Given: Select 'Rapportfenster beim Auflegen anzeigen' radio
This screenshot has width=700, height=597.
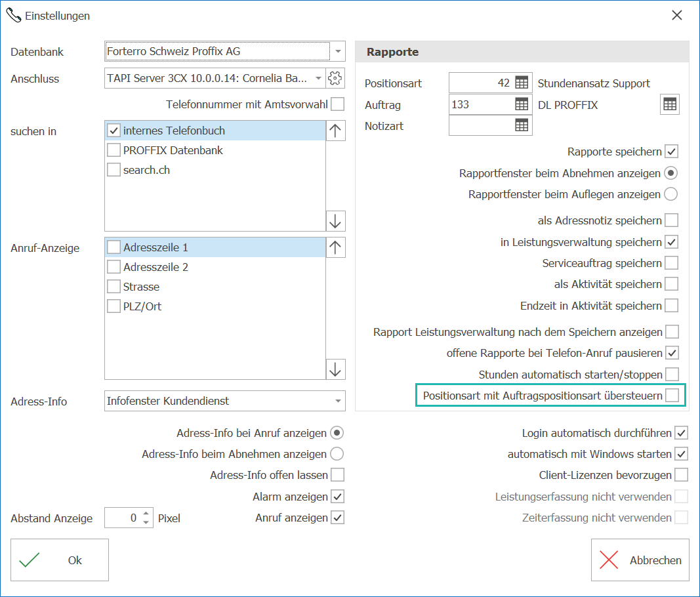Looking at the screenshot, I should click(671, 194).
